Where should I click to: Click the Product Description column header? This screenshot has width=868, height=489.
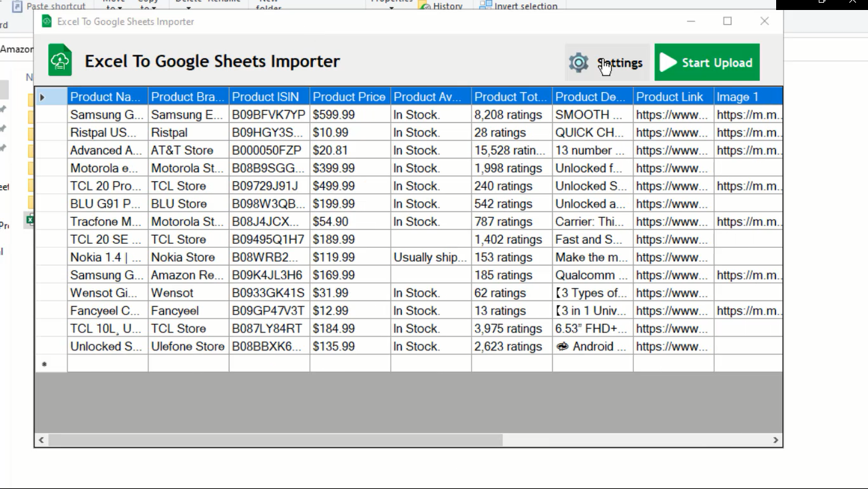point(592,97)
